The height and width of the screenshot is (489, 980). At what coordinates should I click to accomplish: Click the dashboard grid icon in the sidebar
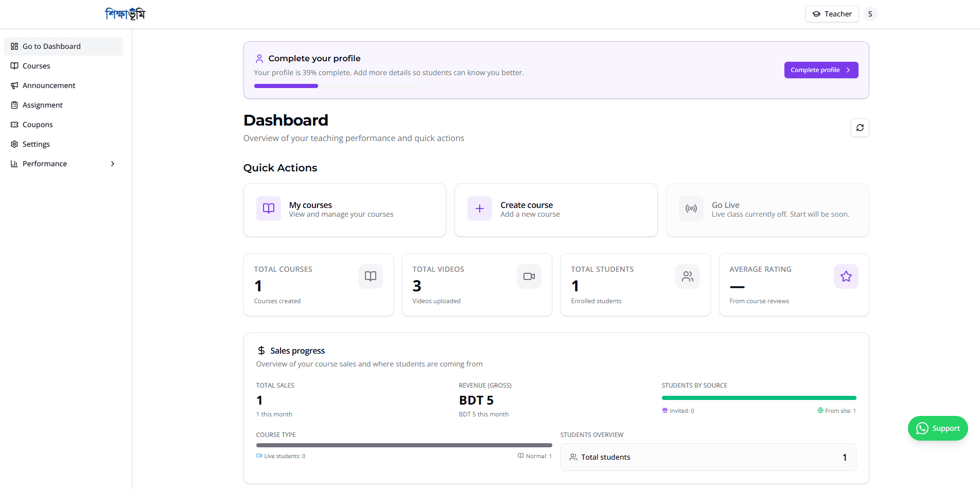14,46
